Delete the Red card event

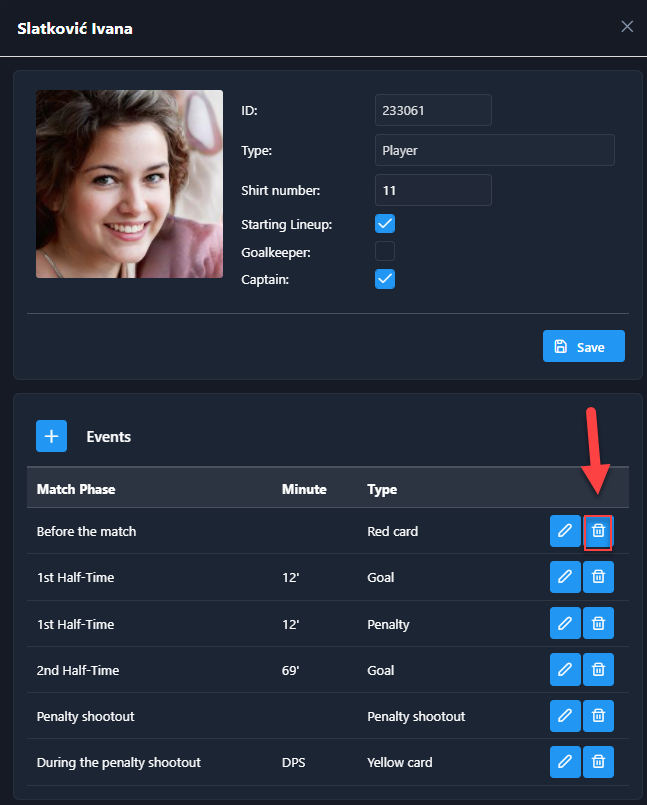pos(598,531)
